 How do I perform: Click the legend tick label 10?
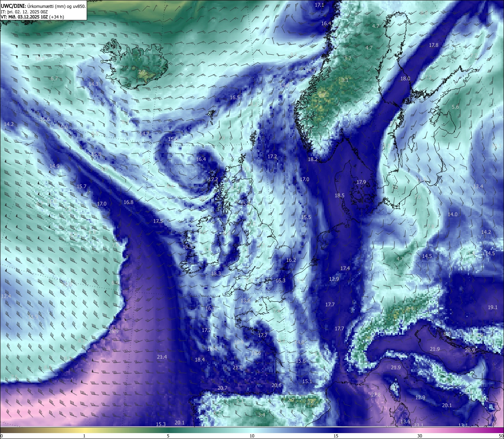[x=252, y=436]
